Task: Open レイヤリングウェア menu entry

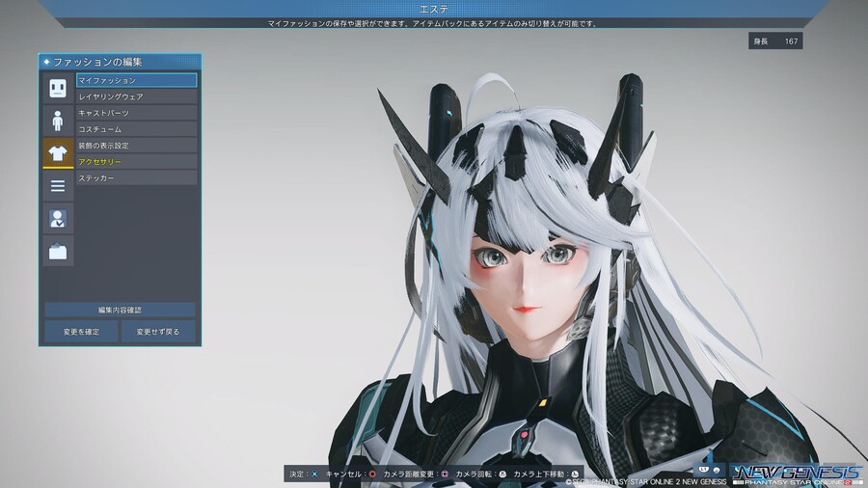Action: (136, 96)
